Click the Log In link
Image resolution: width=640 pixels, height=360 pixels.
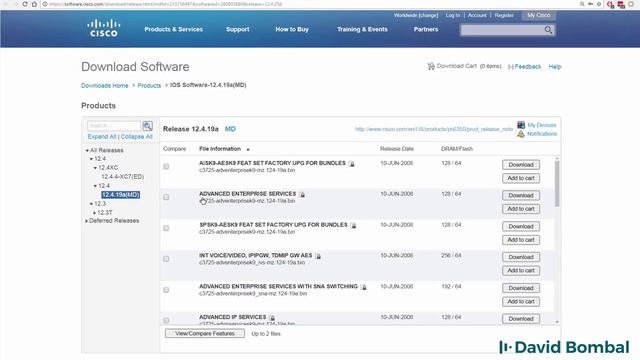(x=453, y=15)
